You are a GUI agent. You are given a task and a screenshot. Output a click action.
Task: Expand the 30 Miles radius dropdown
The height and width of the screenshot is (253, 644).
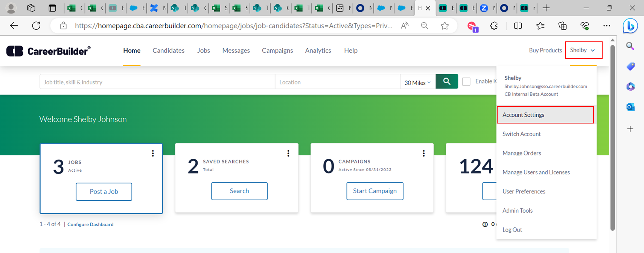[417, 82]
